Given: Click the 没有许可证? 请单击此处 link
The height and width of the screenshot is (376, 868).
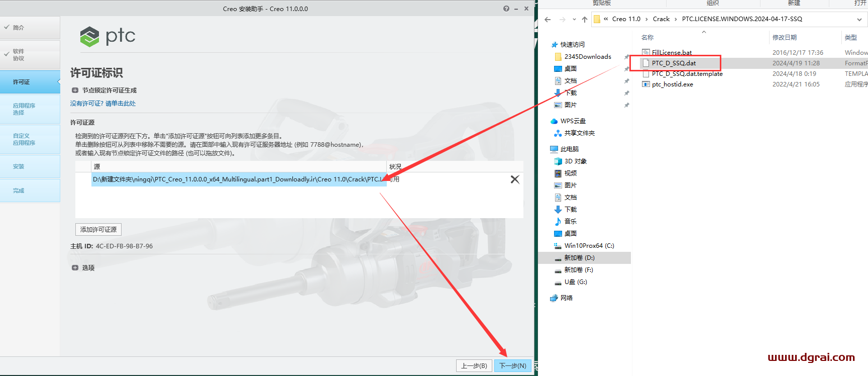Looking at the screenshot, I should (x=103, y=104).
